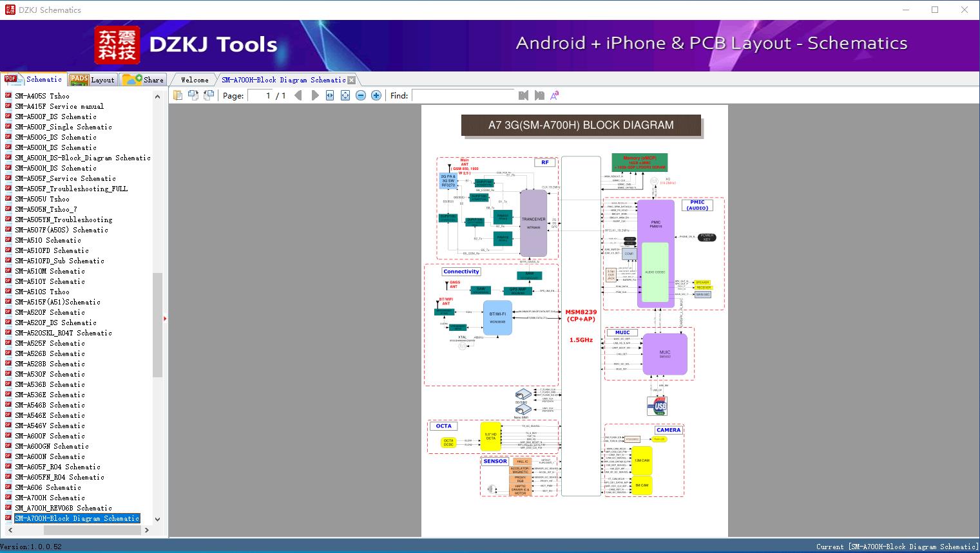
Task: Go to the previous page arrow
Action: coord(298,95)
